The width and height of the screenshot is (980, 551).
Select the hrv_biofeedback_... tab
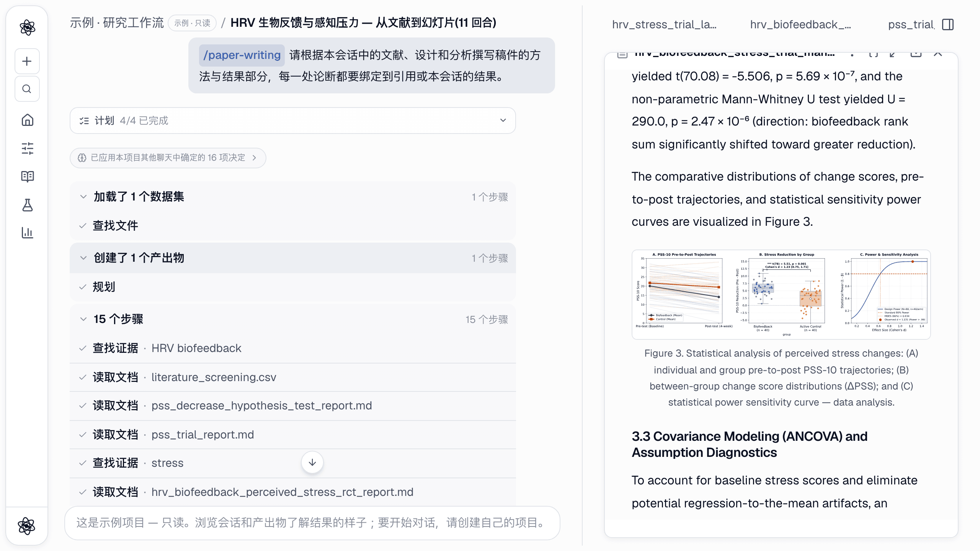coord(800,24)
